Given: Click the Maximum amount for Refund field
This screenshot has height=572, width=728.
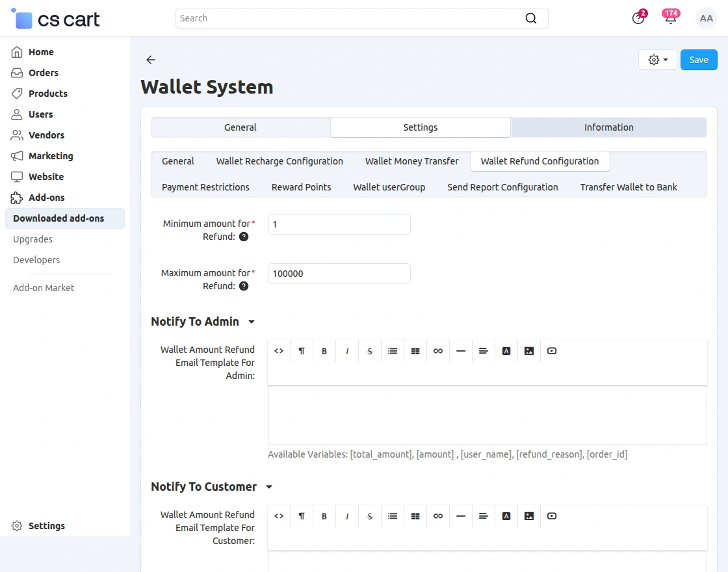Looking at the screenshot, I should 339,274.
